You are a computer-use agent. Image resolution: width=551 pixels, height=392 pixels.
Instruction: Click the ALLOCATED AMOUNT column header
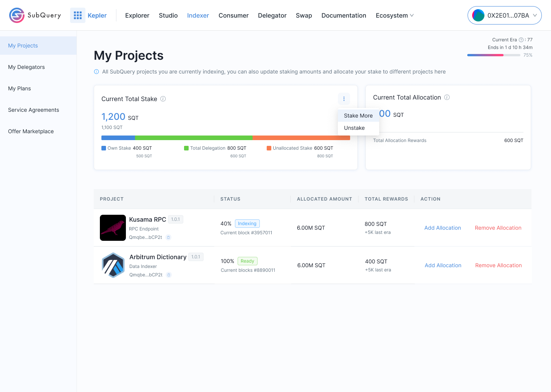pos(324,199)
